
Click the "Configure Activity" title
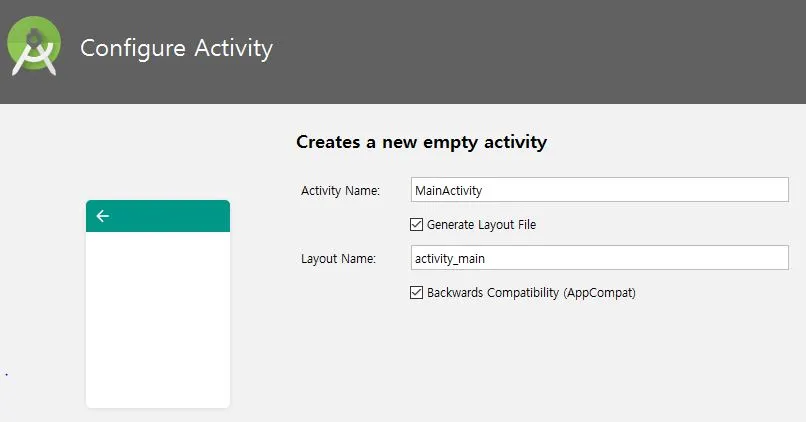click(x=176, y=48)
